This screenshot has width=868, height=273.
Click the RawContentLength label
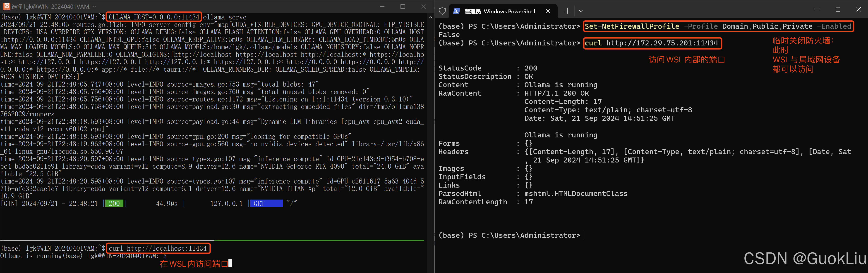(472, 202)
